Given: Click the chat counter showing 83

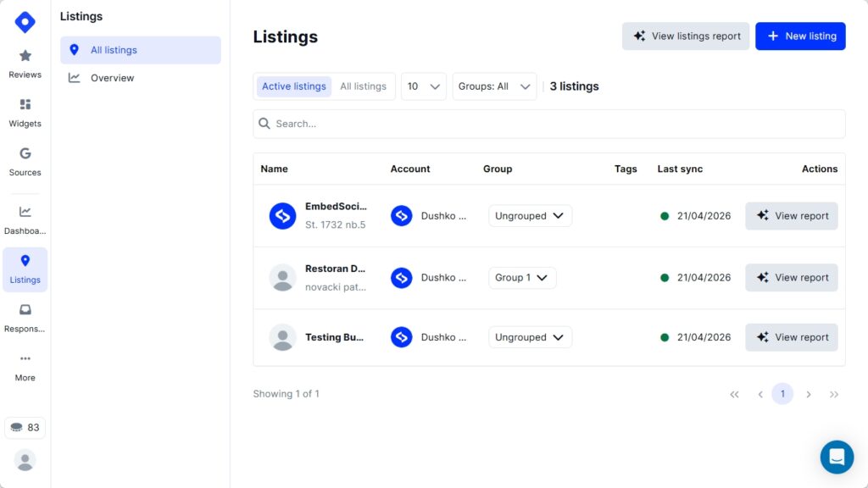Looking at the screenshot, I should click(25, 427).
